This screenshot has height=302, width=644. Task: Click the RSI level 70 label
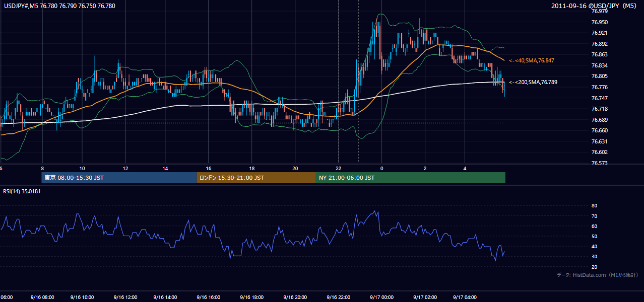pos(594,216)
